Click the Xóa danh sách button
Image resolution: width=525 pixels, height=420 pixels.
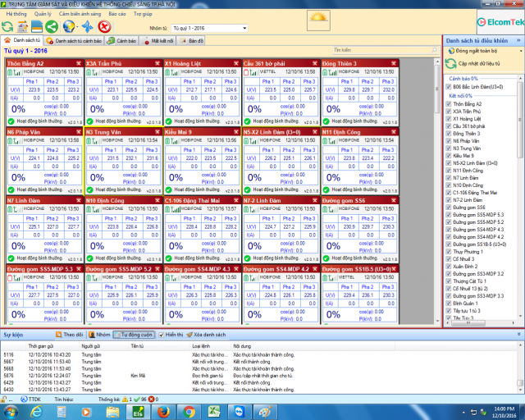coord(208,335)
